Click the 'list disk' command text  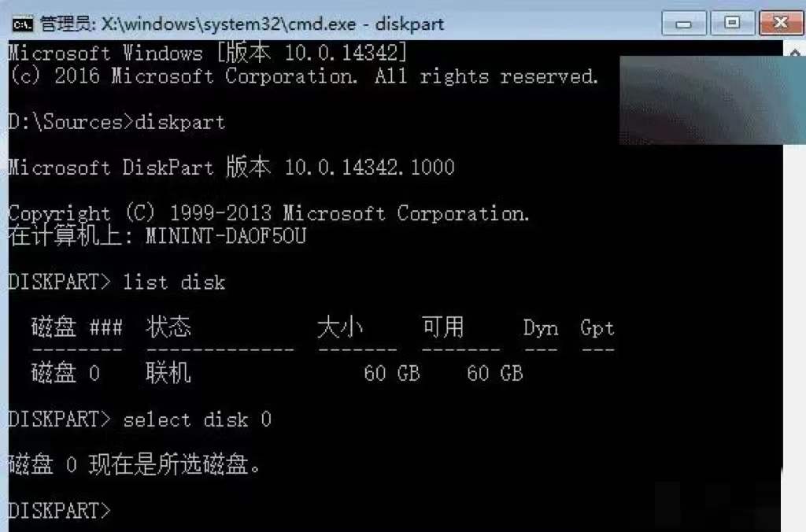point(174,283)
